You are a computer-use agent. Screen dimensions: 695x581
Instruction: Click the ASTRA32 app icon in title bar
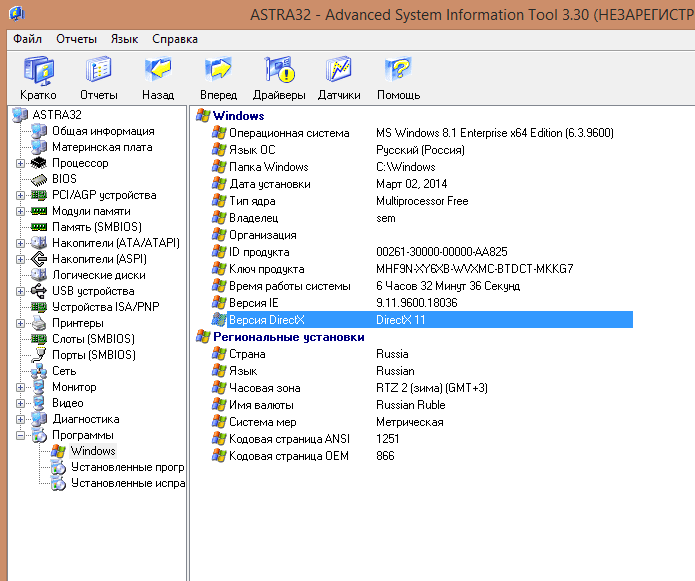click(x=17, y=14)
